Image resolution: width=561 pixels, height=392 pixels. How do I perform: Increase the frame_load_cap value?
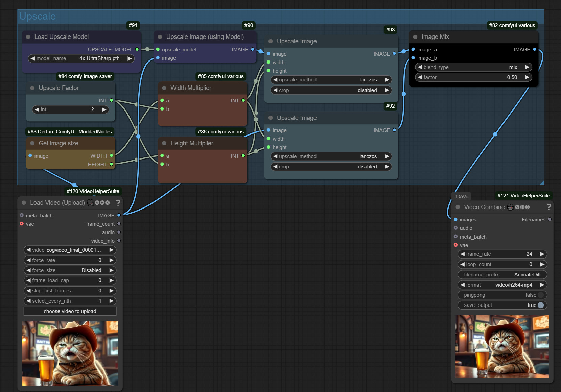tap(111, 280)
